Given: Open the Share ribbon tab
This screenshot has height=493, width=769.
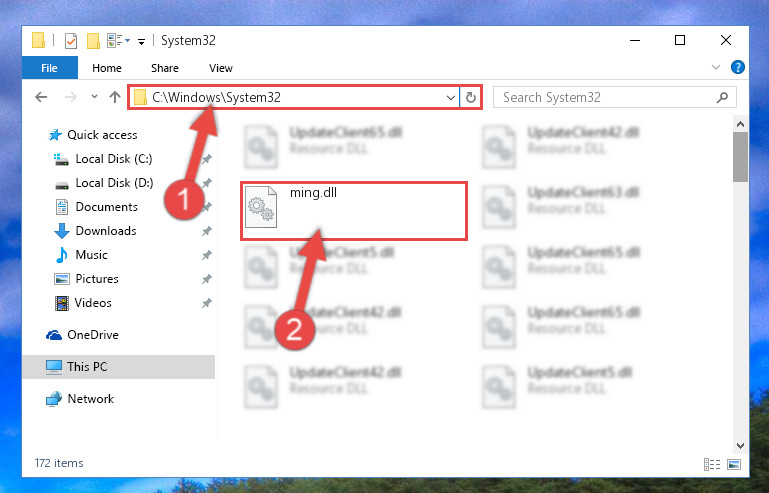Looking at the screenshot, I should [165, 68].
